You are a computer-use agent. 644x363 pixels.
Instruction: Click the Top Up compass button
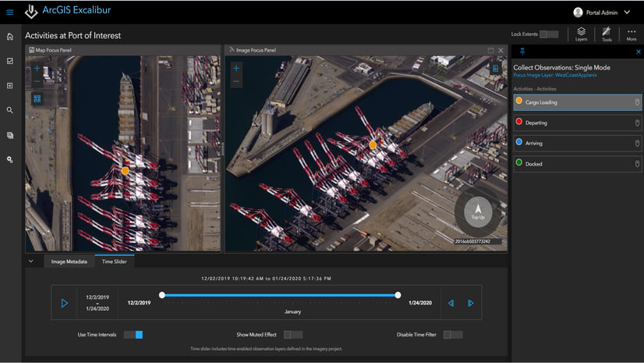tap(477, 212)
